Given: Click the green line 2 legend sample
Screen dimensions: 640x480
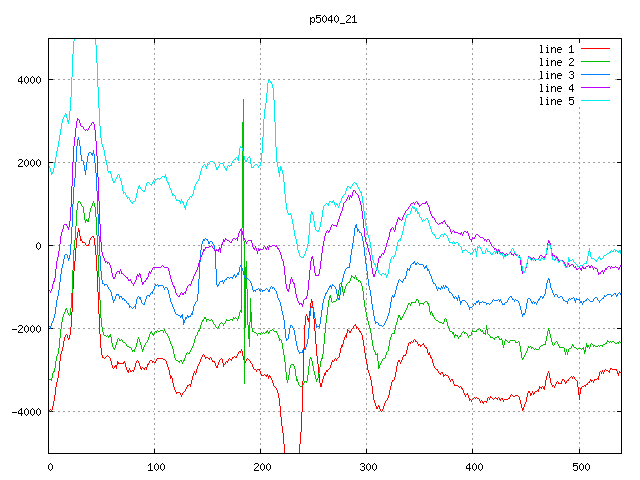Looking at the screenshot, I should point(596,62).
